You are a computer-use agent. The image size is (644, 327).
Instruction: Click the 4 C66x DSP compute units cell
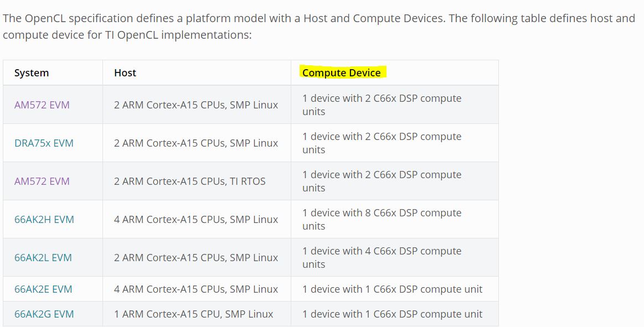382,257
